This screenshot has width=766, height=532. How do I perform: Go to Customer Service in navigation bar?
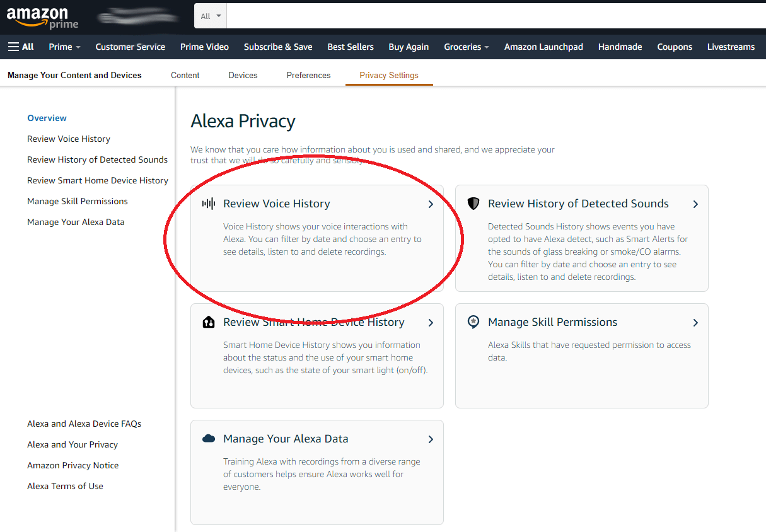(130, 47)
